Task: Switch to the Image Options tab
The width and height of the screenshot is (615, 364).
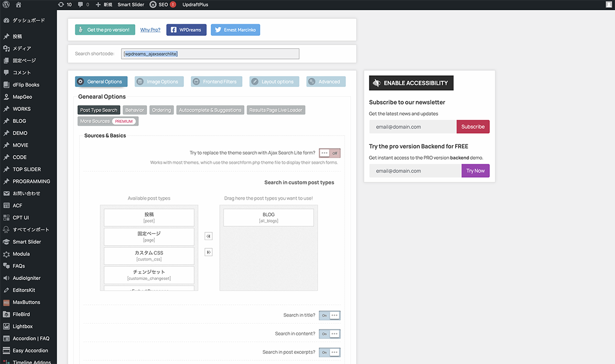Action: 159,81
